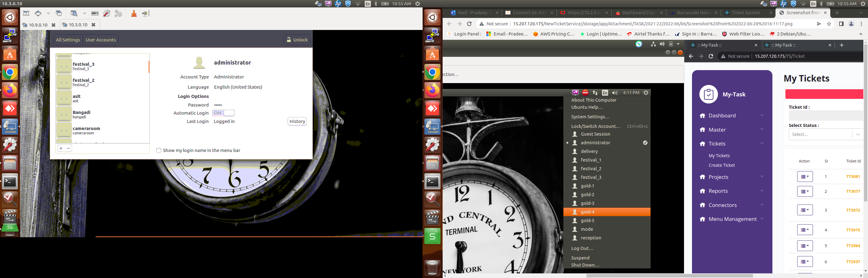Click Remmina's grey gears tools icon

point(118,13)
